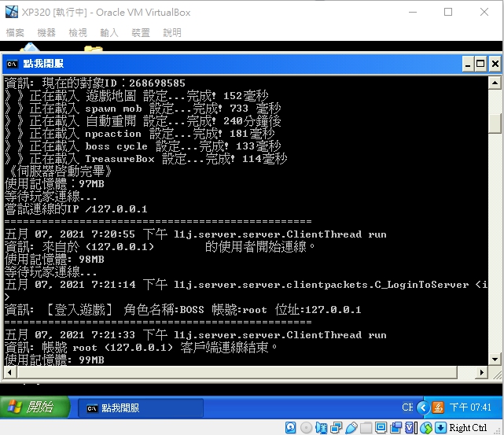This screenshot has height=435, width=504.
Task: Click the audio microphone status icon
Action: [x=321, y=428]
